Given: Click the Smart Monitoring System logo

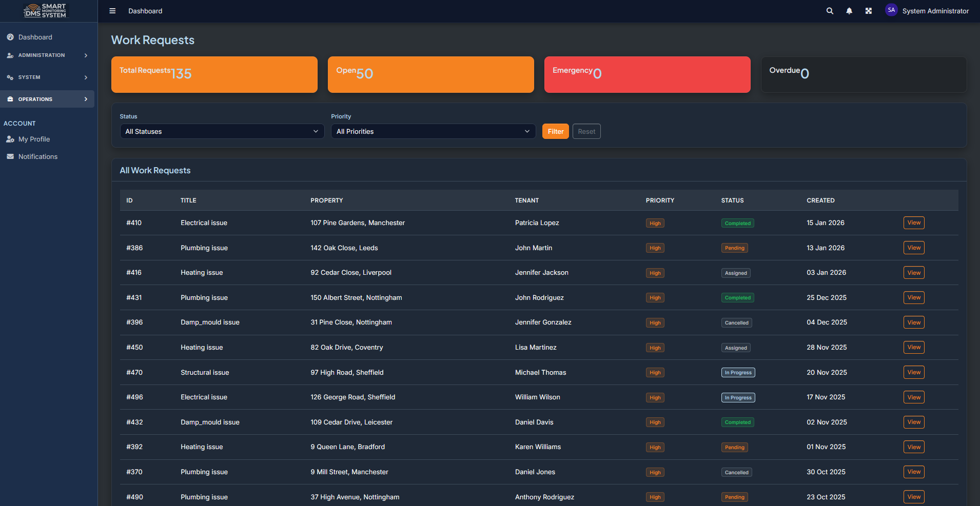Looking at the screenshot, I should coord(45,10).
